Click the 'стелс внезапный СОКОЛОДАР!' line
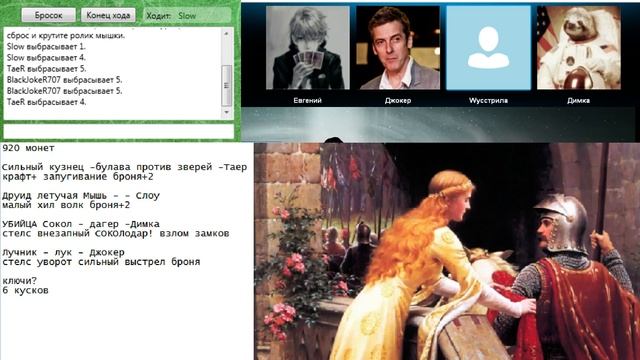The height and width of the screenshot is (360, 640). point(116,233)
